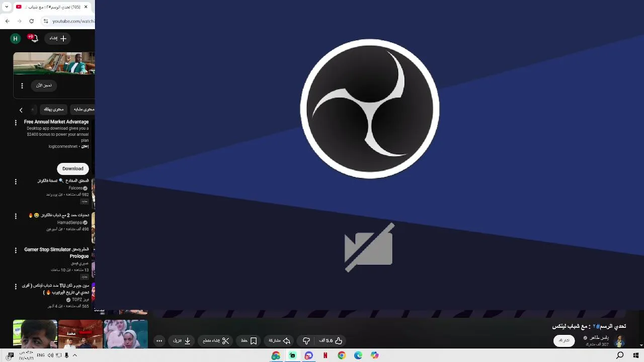Click the Share button under the video
Screen dimensions: 644x362
pyautogui.click(x=280, y=341)
